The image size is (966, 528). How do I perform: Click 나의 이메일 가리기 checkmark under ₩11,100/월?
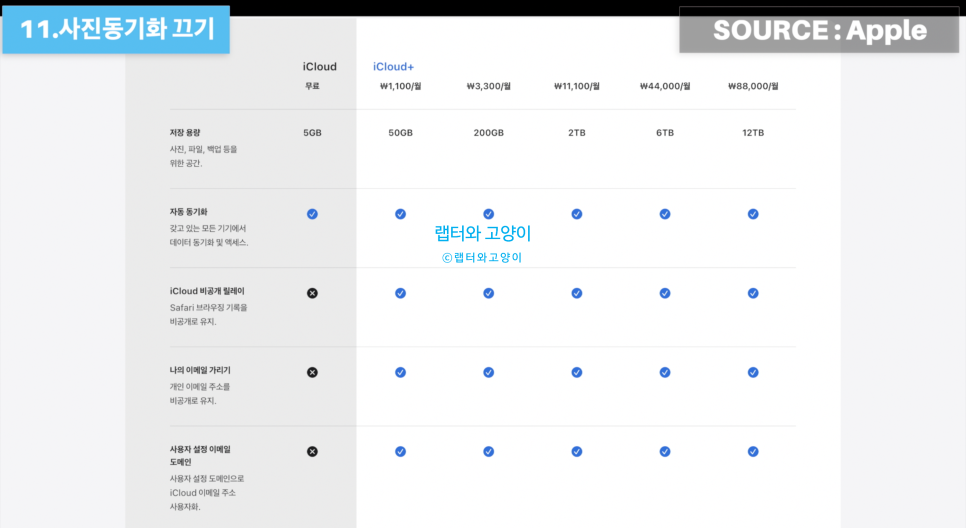pos(577,372)
